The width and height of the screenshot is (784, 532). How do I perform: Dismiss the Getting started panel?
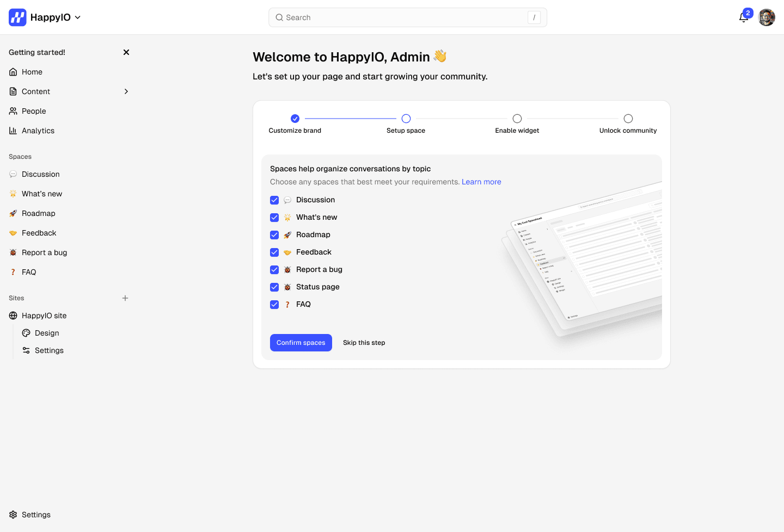pos(126,52)
